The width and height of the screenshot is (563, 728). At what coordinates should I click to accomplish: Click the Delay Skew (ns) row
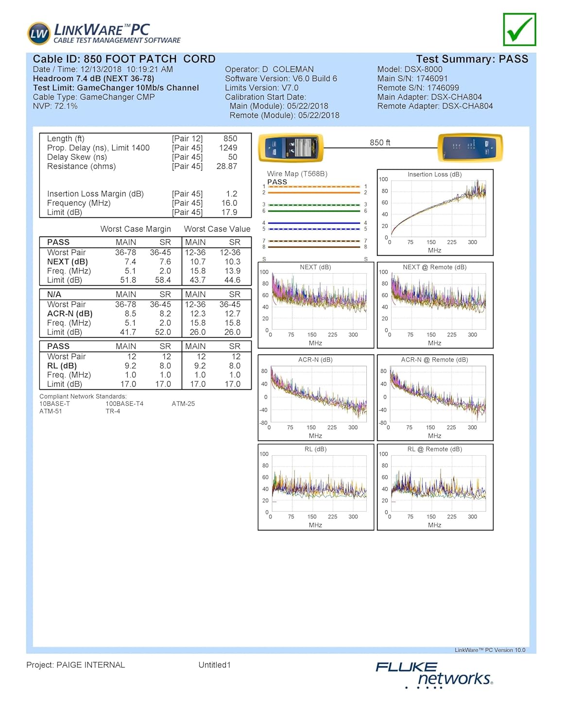(x=142, y=157)
